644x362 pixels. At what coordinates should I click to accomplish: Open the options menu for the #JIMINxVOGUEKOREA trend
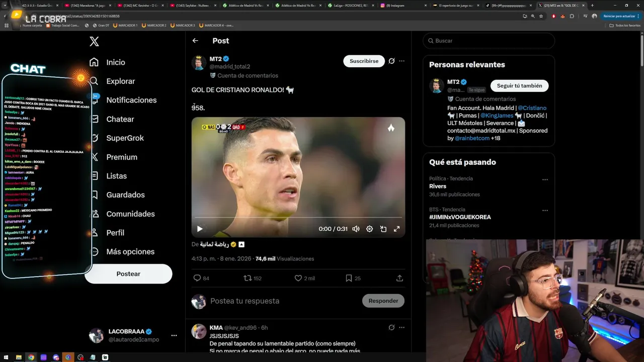coord(545,210)
